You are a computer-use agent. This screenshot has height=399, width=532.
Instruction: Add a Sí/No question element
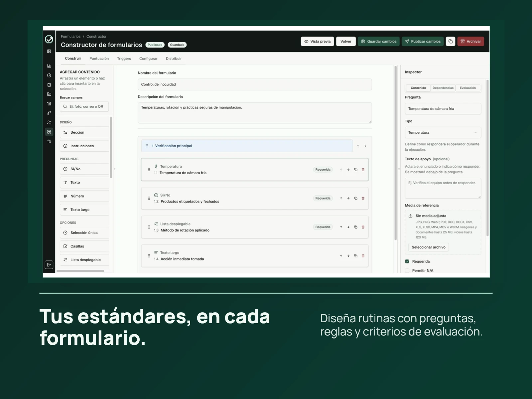point(84,169)
